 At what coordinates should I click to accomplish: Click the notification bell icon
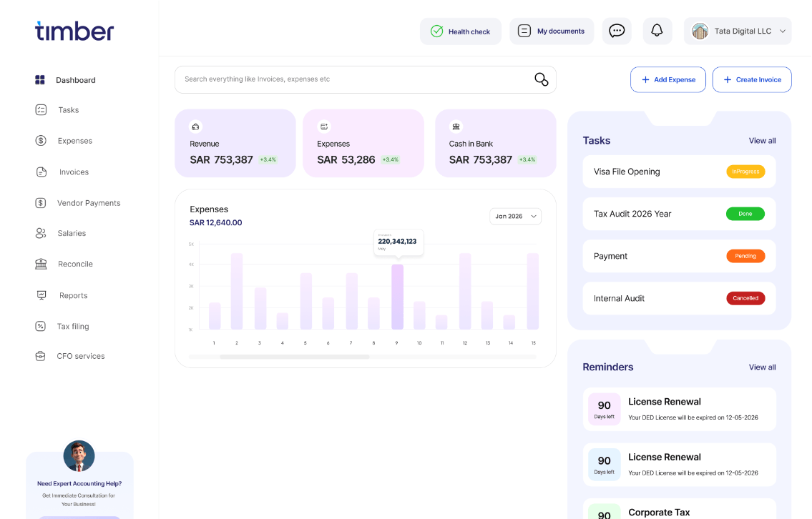(657, 31)
